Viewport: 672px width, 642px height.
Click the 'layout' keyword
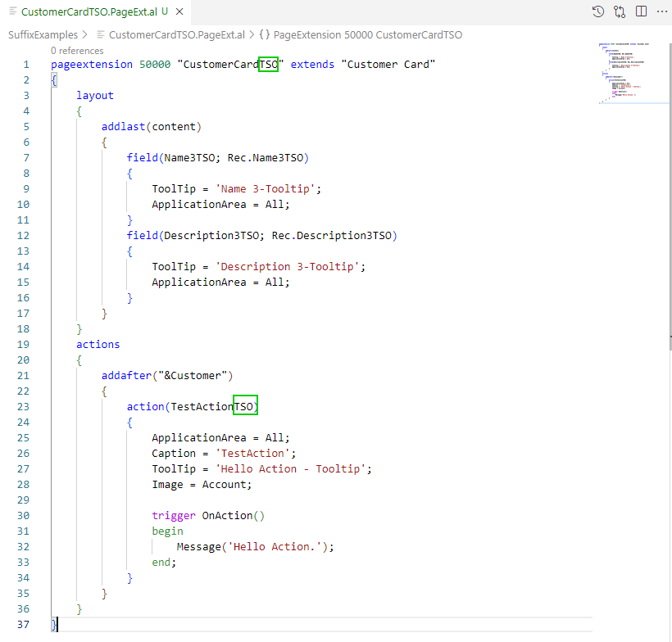(x=95, y=96)
